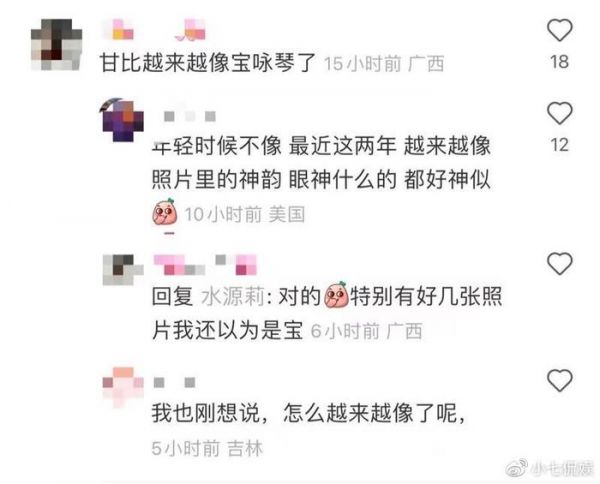This screenshot has height=484, width=600.
Task: Open the pink blurred username above 回复
Action: point(204,265)
